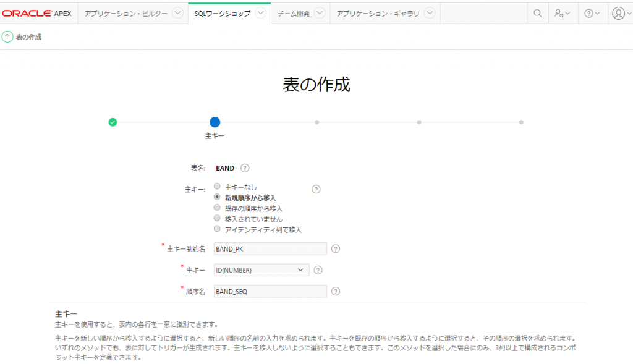
Task: Click the 表の作成 page heading
Action: click(316, 84)
